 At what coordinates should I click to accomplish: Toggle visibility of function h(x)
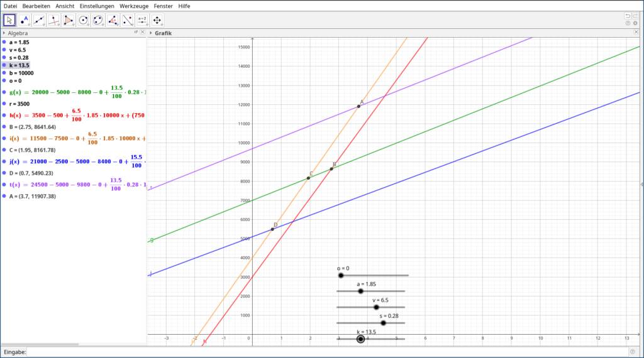[x=4, y=116]
